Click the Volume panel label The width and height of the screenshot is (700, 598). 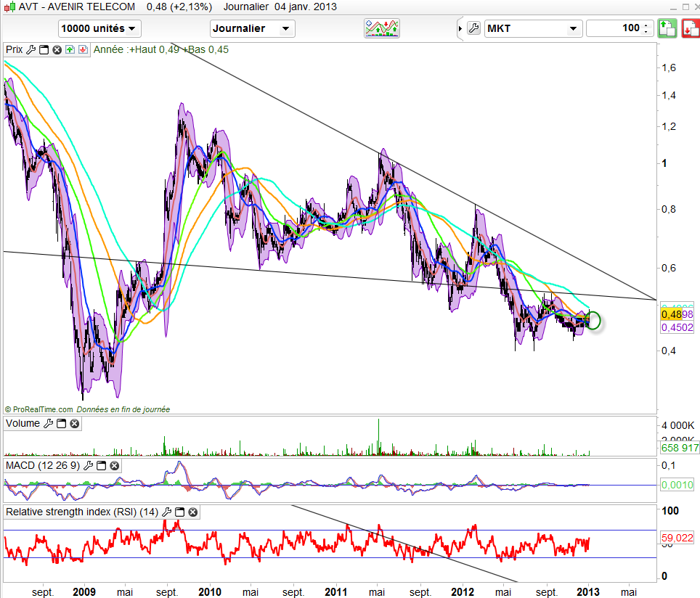point(23,424)
